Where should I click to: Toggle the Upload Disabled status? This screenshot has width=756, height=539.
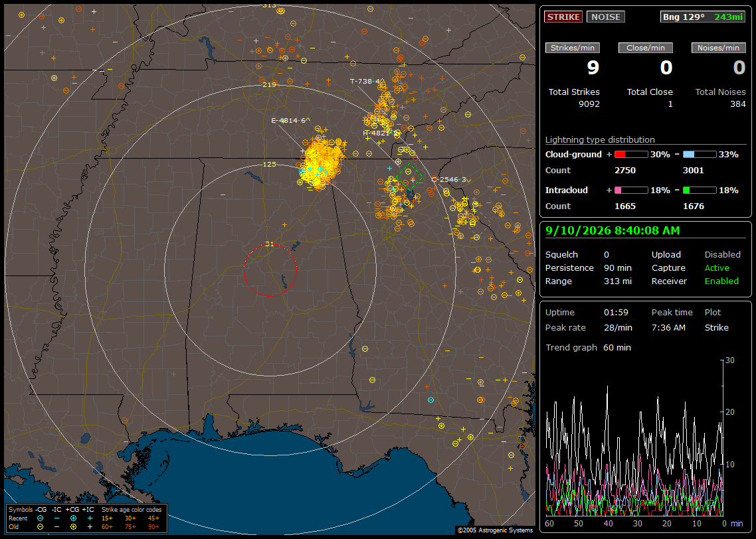point(722,255)
